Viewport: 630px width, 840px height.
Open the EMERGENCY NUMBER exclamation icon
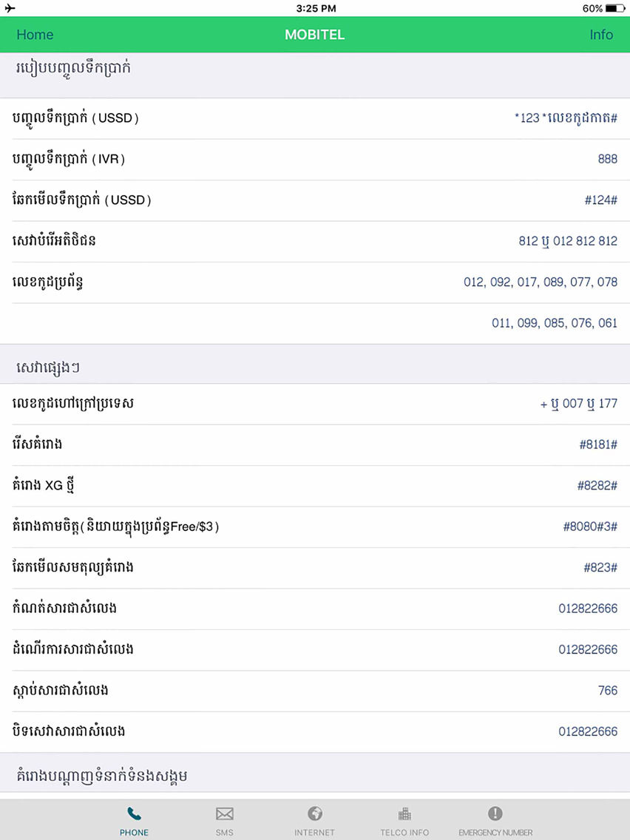pyautogui.click(x=495, y=813)
